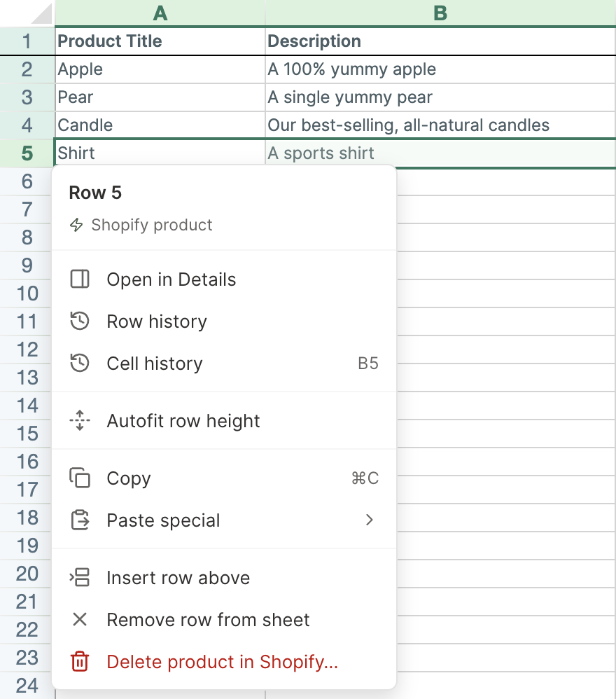Select Row history menu entry

point(224,321)
